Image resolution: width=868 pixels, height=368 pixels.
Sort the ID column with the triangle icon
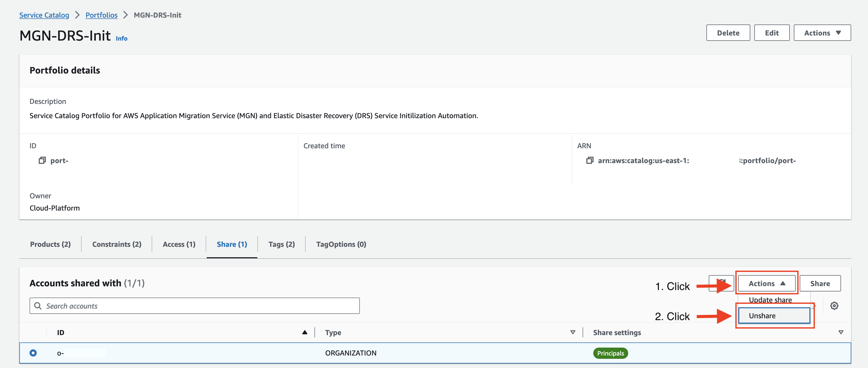point(304,332)
